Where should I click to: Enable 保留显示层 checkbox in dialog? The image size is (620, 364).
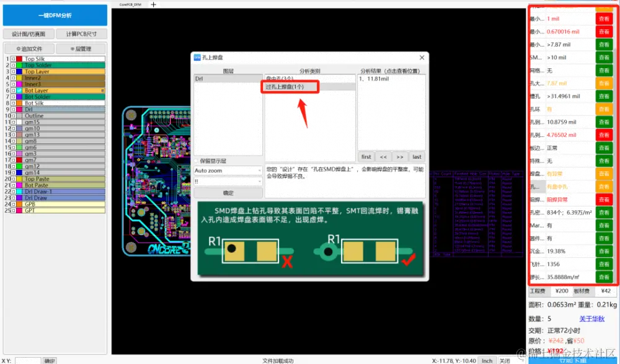(x=196, y=161)
